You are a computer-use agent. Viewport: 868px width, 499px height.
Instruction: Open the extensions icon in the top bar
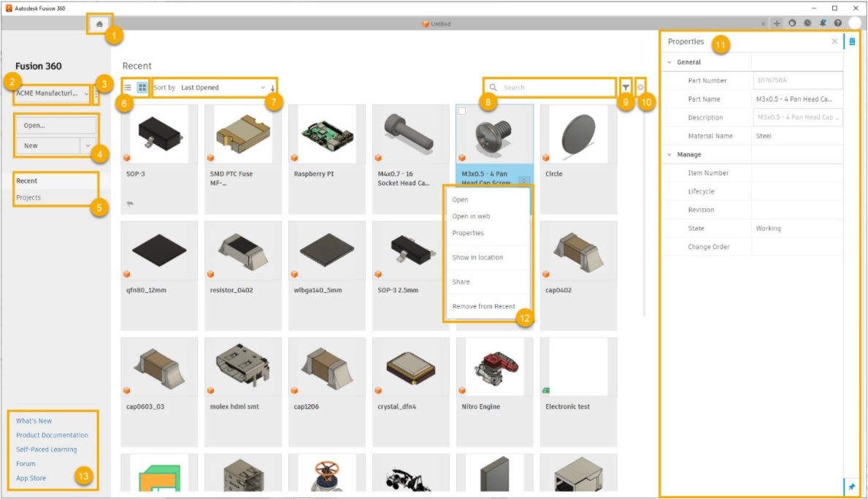[x=792, y=23]
